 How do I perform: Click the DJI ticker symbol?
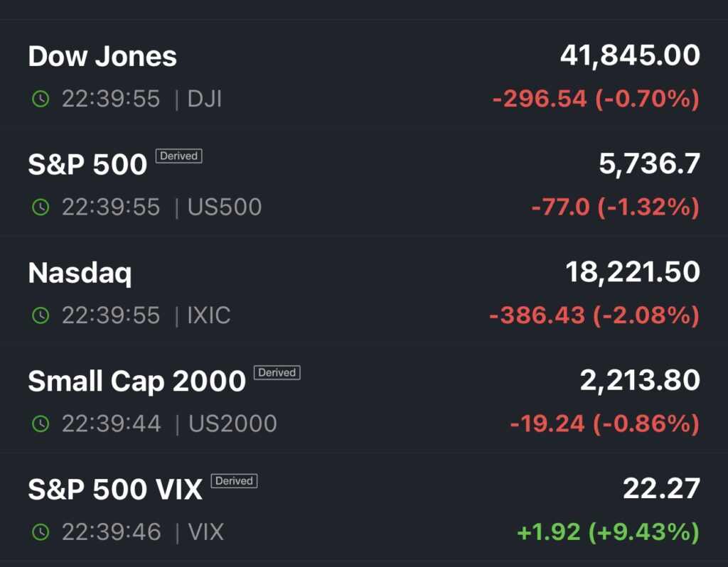[x=205, y=99]
